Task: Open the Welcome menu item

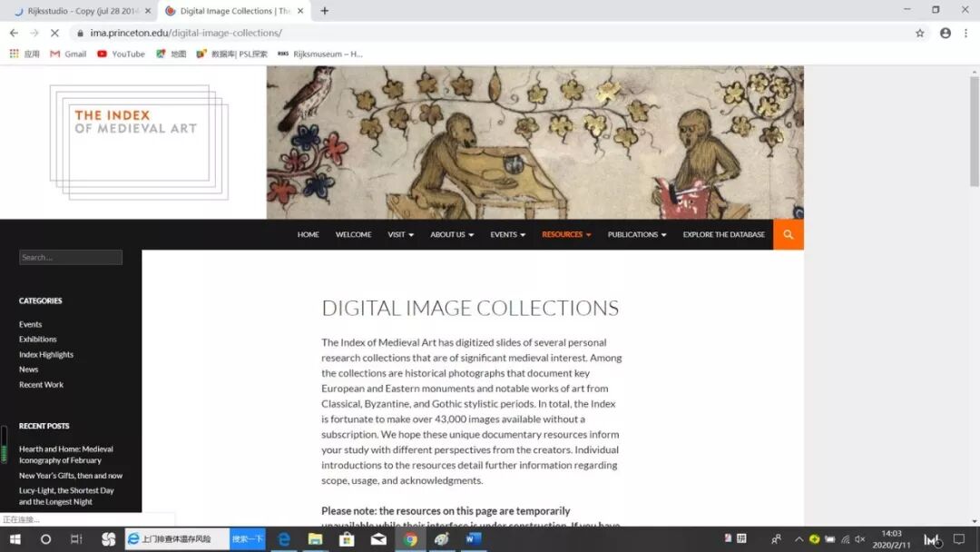Action: pos(353,234)
